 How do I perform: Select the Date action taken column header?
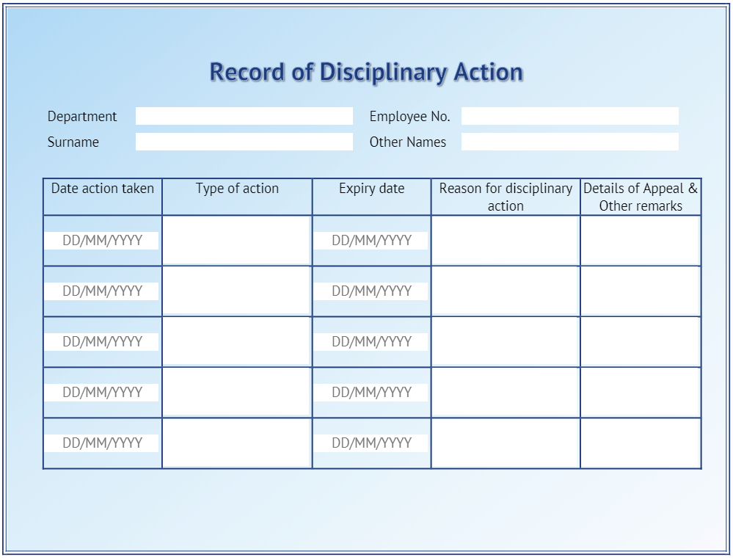102,189
